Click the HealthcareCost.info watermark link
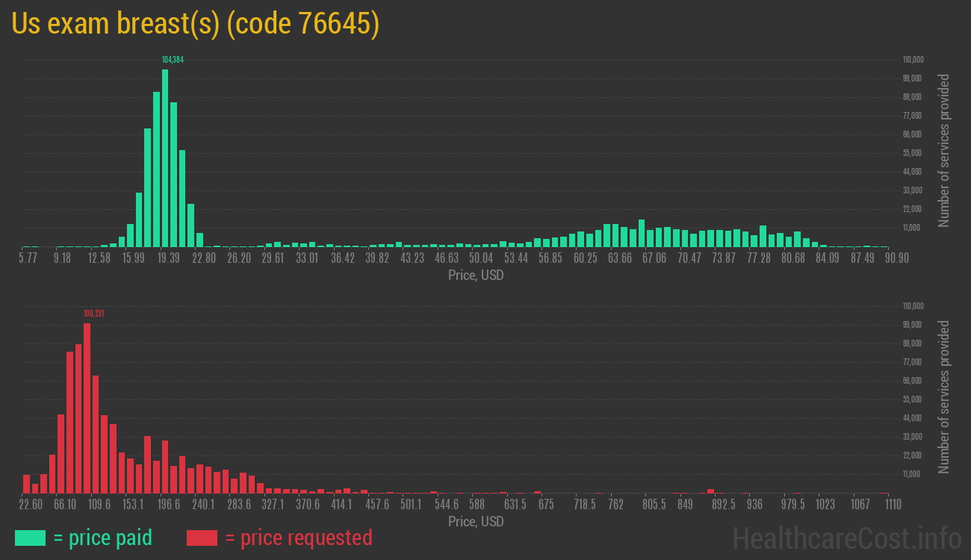The width and height of the screenshot is (971, 560). pyautogui.click(x=846, y=538)
